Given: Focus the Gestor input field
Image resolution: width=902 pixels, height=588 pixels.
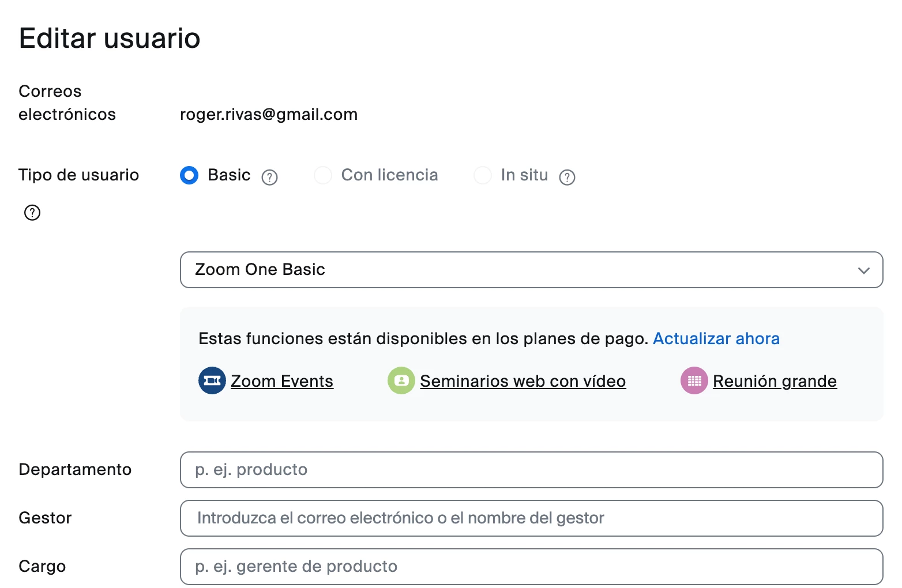Looking at the screenshot, I should [x=532, y=518].
